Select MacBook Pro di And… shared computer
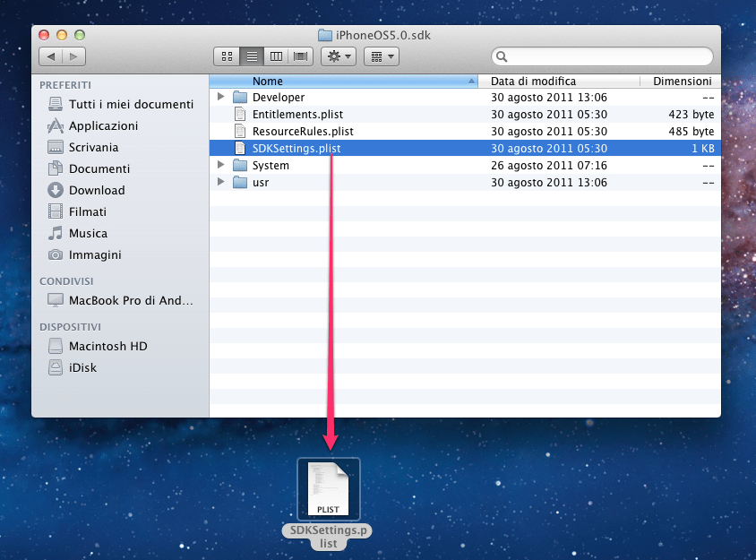 coord(121,300)
